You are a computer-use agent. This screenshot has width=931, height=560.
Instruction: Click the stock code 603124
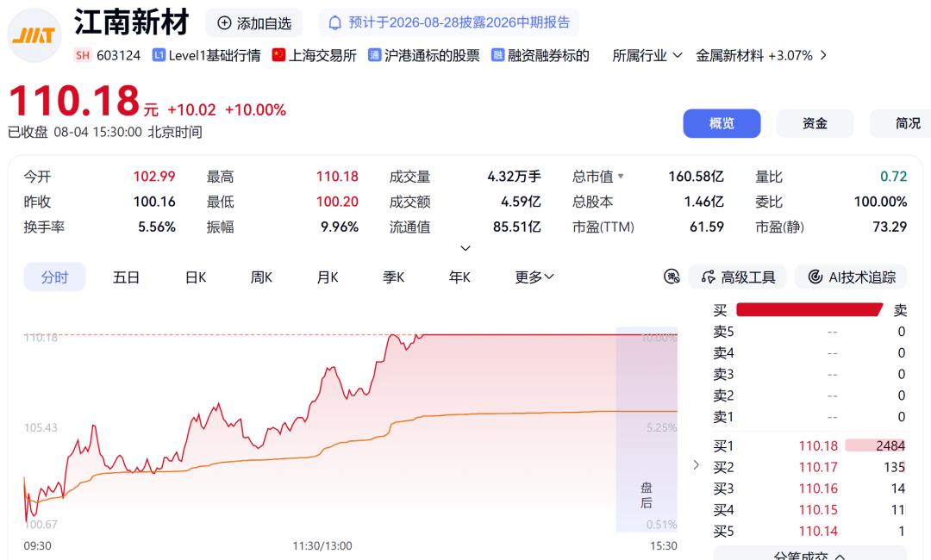118,56
